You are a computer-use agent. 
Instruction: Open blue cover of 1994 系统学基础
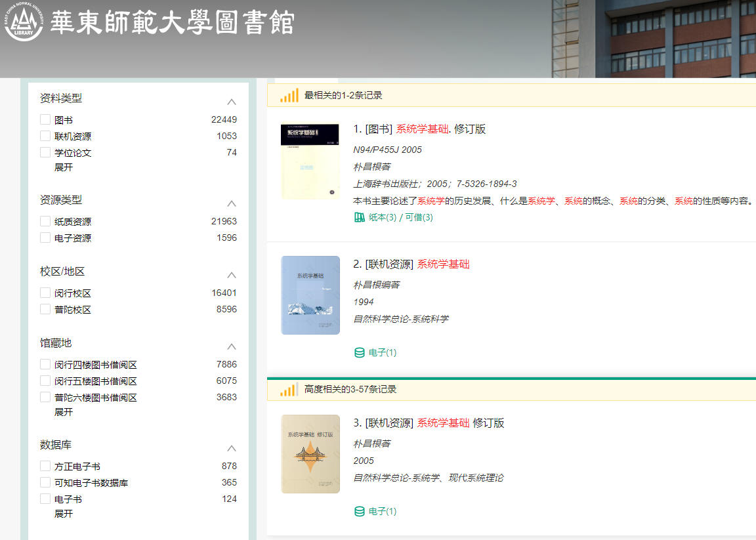click(310, 295)
